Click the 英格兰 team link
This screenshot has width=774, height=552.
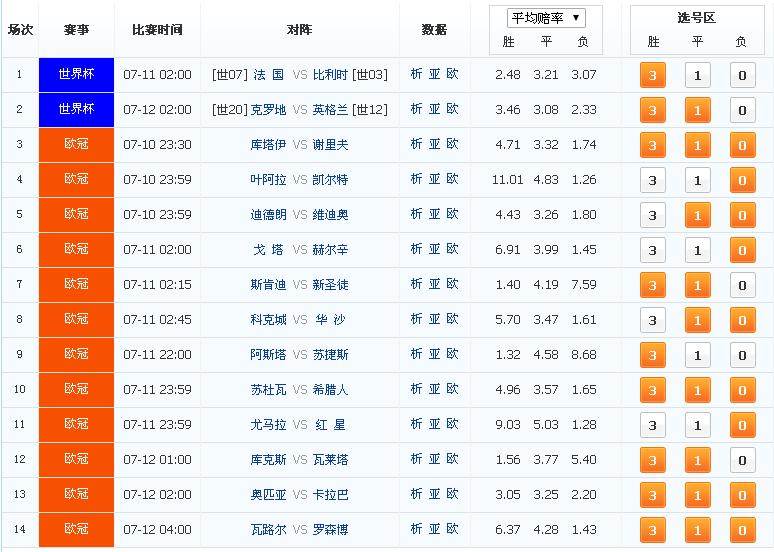click(x=330, y=110)
